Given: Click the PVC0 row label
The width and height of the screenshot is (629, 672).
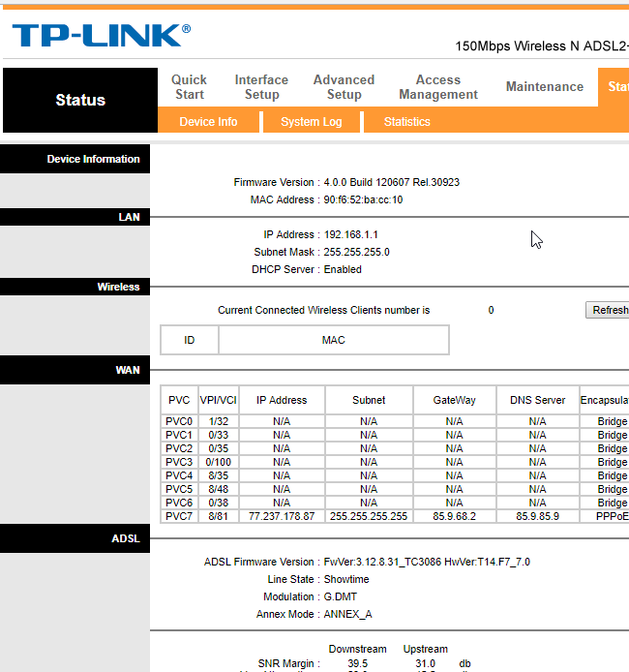Looking at the screenshot, I should click(x=179, y=421).
